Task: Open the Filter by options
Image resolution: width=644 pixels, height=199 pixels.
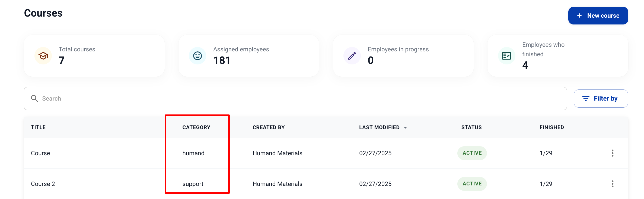Action: 601,98
